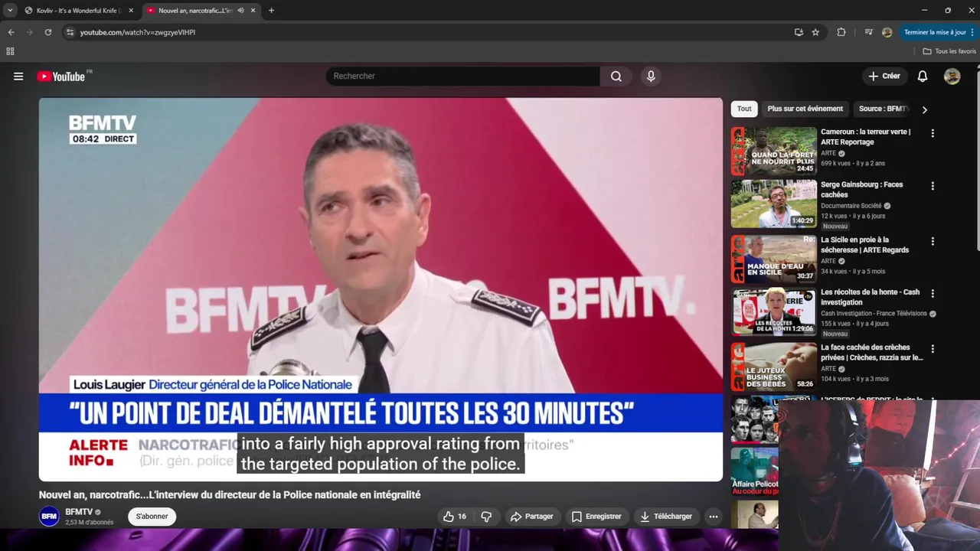Switch to Kovliv It's a Wonderful Knife tab
This screenshot has height=551, width=980.
pyautogui.click(x=79, y=11)
